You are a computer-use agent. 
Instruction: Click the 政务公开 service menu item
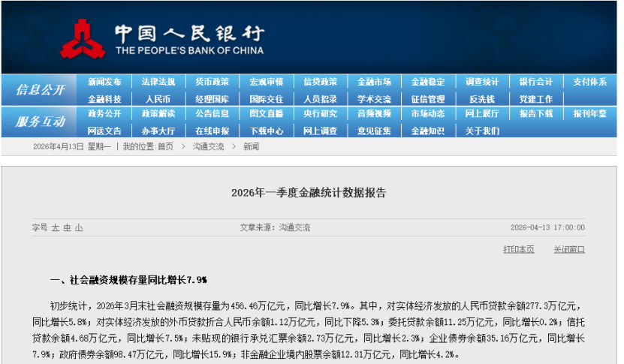[104, 114]
